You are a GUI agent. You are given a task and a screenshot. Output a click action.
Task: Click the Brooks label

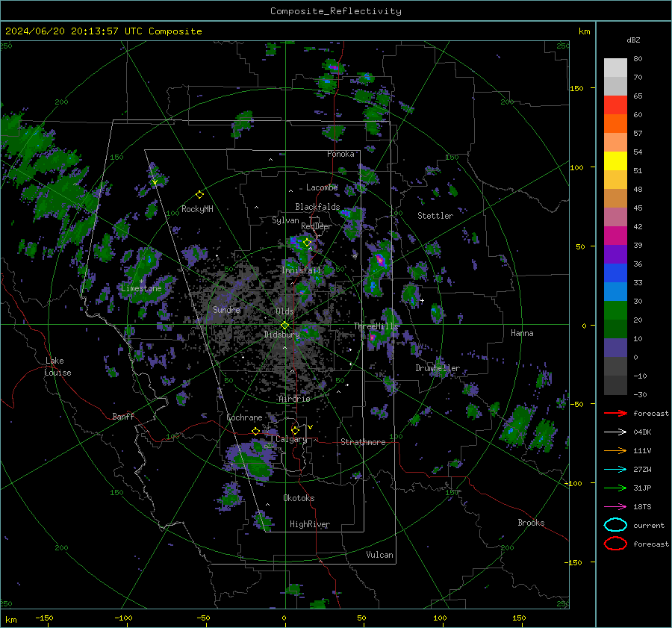point(531,523)
